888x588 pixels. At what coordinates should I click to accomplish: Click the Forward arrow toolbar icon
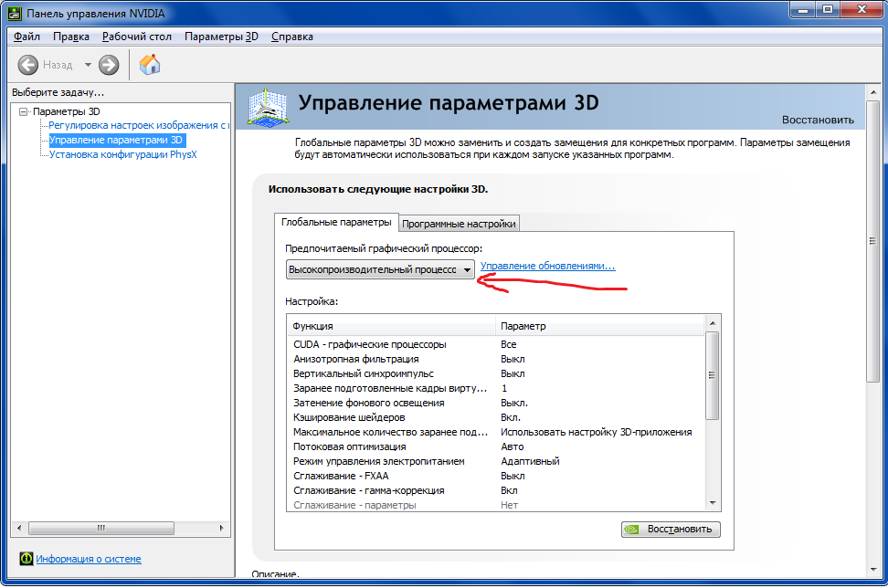[109, 65]
